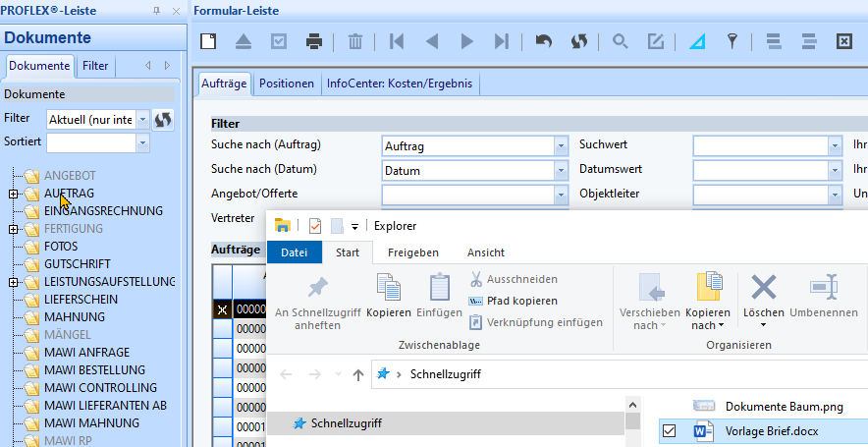The image size is (868, 447).
Task: Click refresh icon beside the Filter dropdown
Action: pos(164,119)
